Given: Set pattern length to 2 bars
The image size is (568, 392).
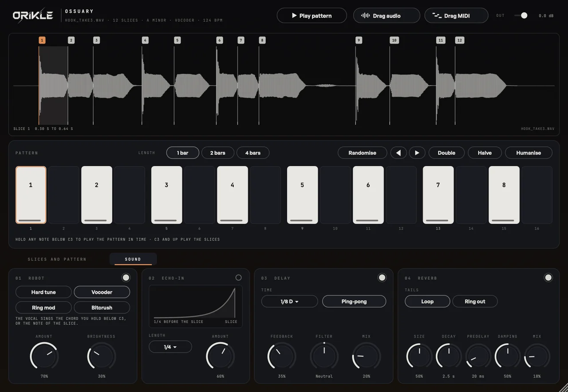Looking at the screenshot, I should tap(217, 153).
